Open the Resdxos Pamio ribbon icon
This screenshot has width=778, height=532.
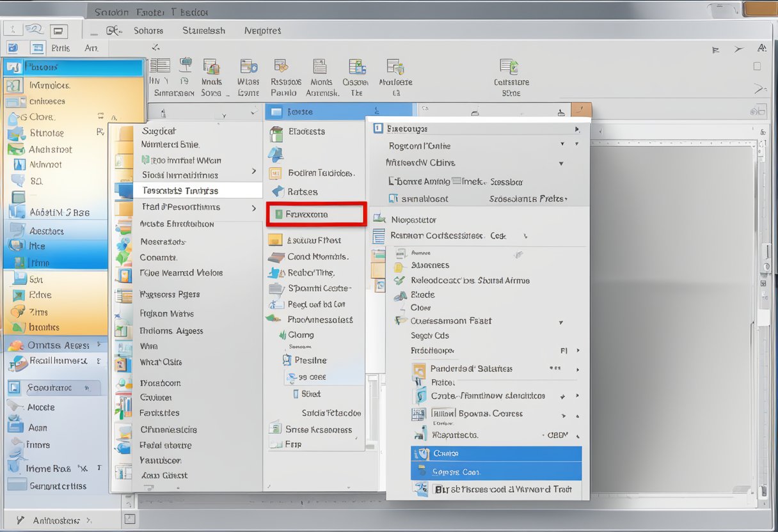tap(285, 72)
